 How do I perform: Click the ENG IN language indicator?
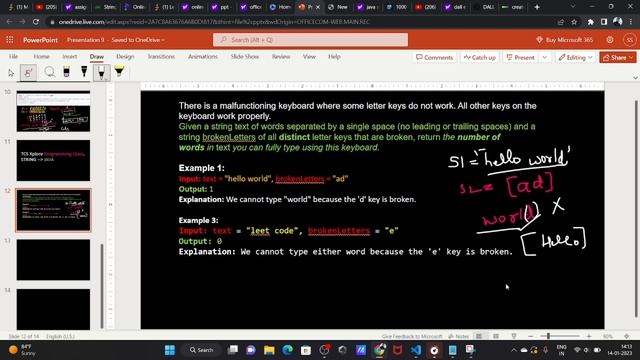[x=562, y=350]
